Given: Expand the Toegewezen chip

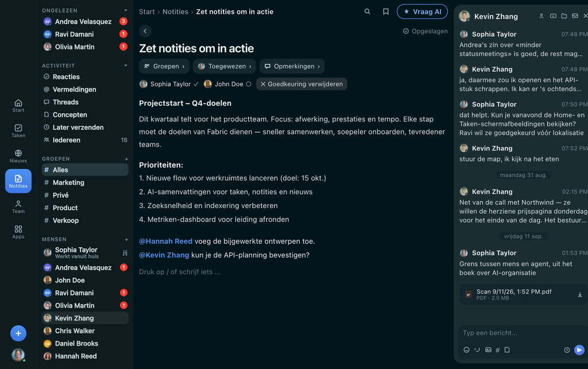Looking at the screenshot, I should pos(225,66).
